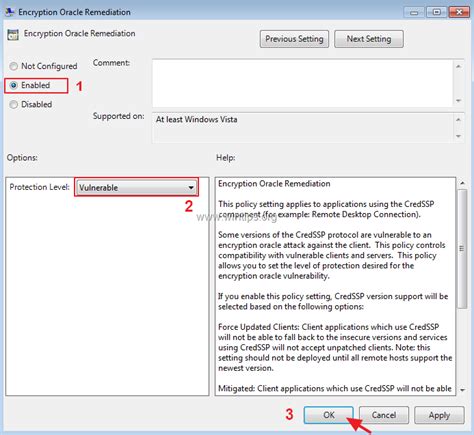The width and height of the screenshot is (474, 435).
Task: Click the policy setting icon beside the heading
Action: 13,34
